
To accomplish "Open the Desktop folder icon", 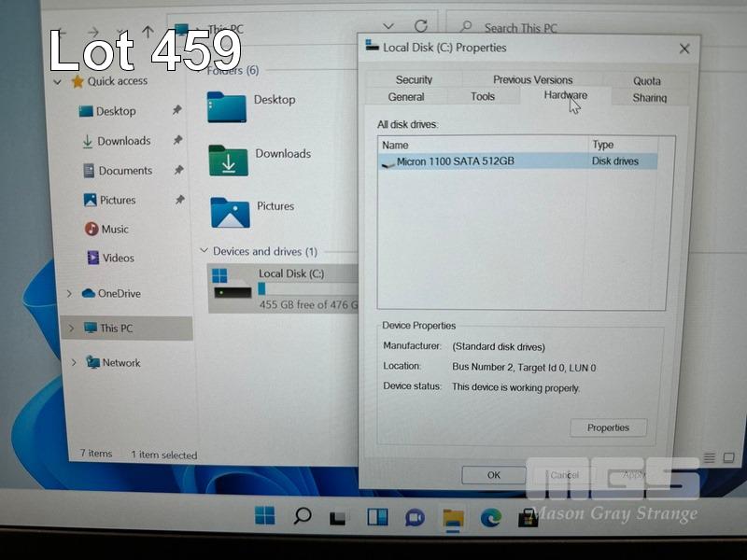I will click(227, 105).
